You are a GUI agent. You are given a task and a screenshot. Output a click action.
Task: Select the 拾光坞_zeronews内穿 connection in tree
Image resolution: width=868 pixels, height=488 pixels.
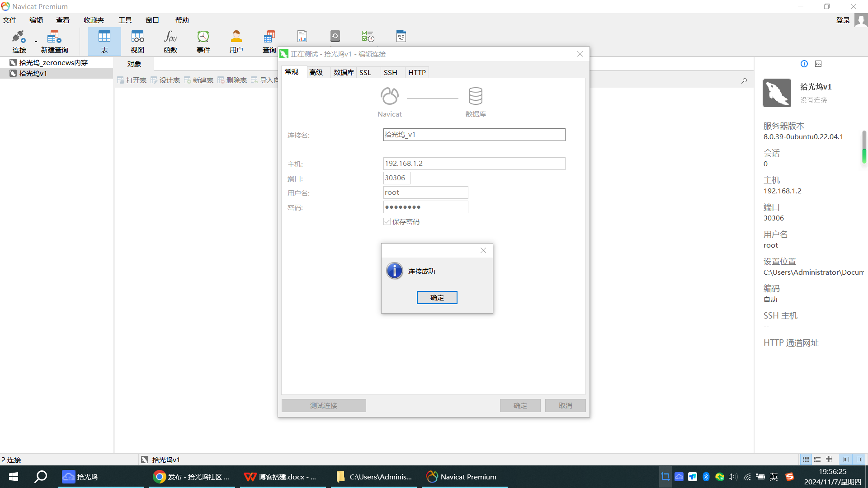(x=53, y=62)
